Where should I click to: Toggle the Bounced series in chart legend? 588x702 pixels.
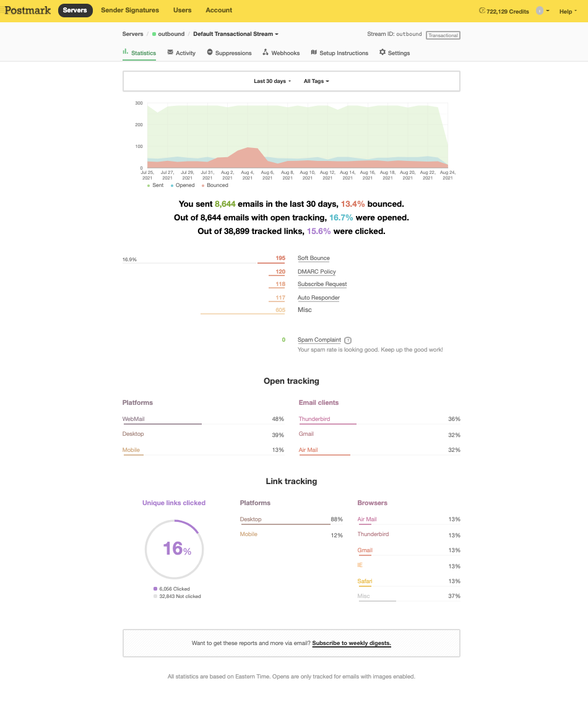pos(214,185)
